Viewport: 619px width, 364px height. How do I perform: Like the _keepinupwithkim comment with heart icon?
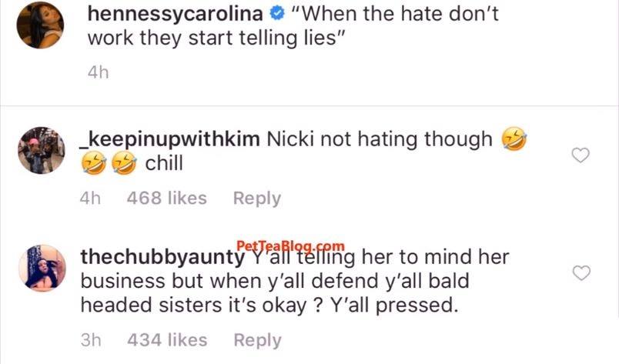point(581,155)
